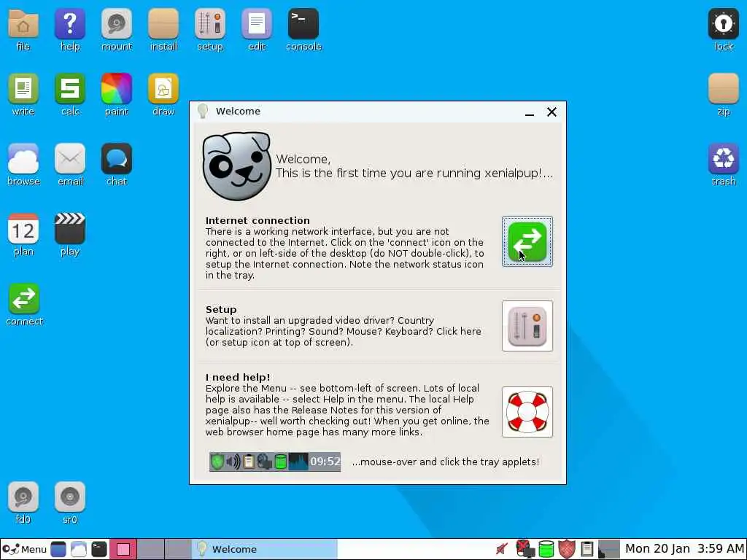Click the date and time clock
The height and width of the screenshot is (560, 747).
coord(684,549)
